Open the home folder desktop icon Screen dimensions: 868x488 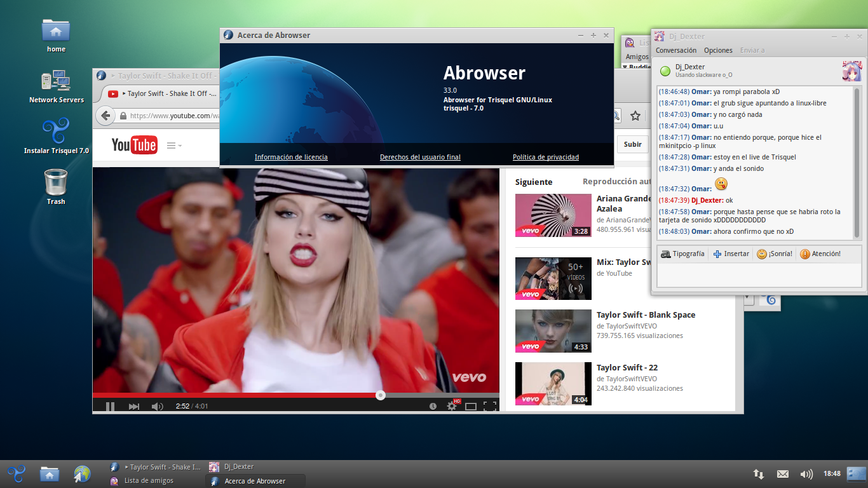point(56,30)
